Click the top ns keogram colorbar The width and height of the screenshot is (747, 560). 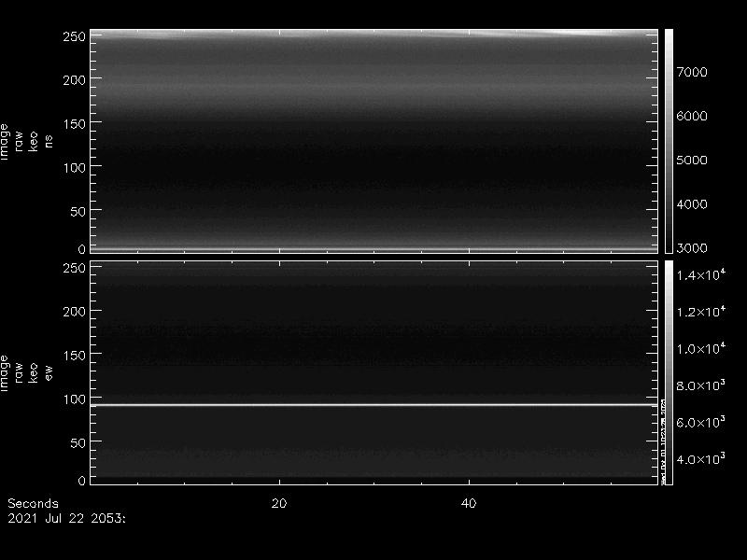[x=669, y=140]
